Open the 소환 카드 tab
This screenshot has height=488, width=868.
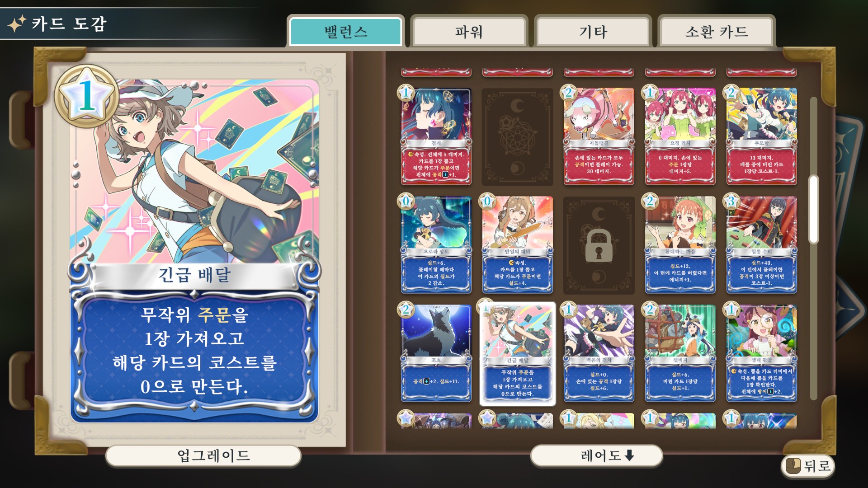717,32
